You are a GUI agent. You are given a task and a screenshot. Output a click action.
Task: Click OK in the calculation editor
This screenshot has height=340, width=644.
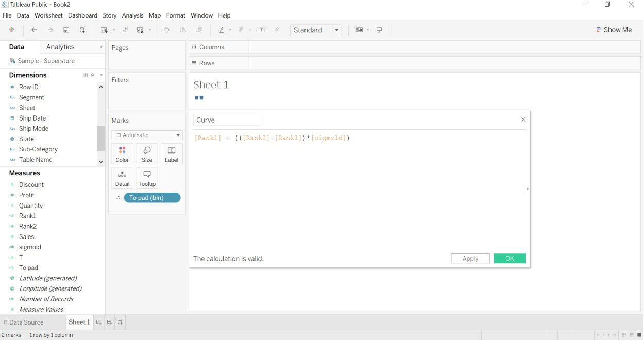(510, 259)
